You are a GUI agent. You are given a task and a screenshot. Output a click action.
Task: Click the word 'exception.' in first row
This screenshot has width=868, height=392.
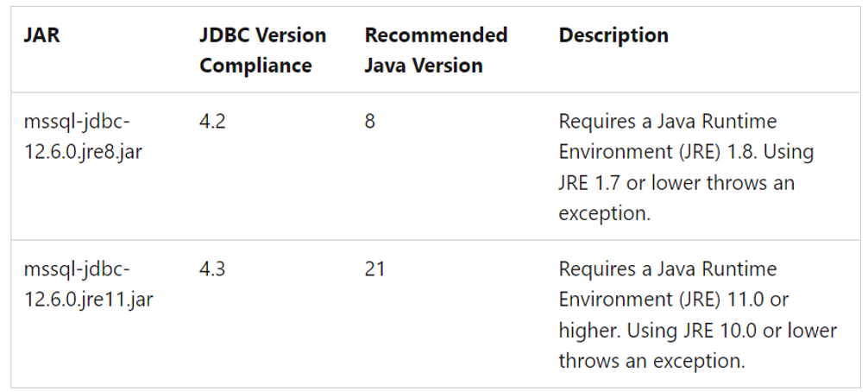(604, 214)
